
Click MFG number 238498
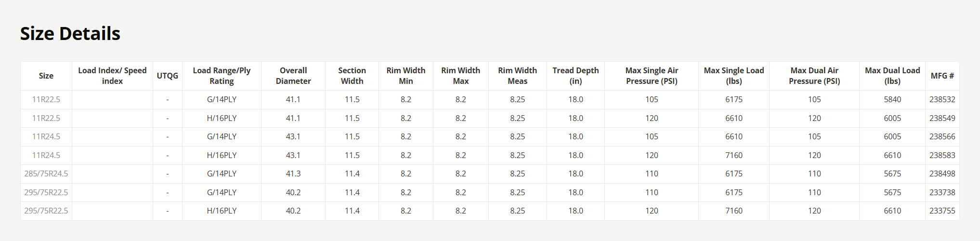pyautogui.click(x=942, y=174)
